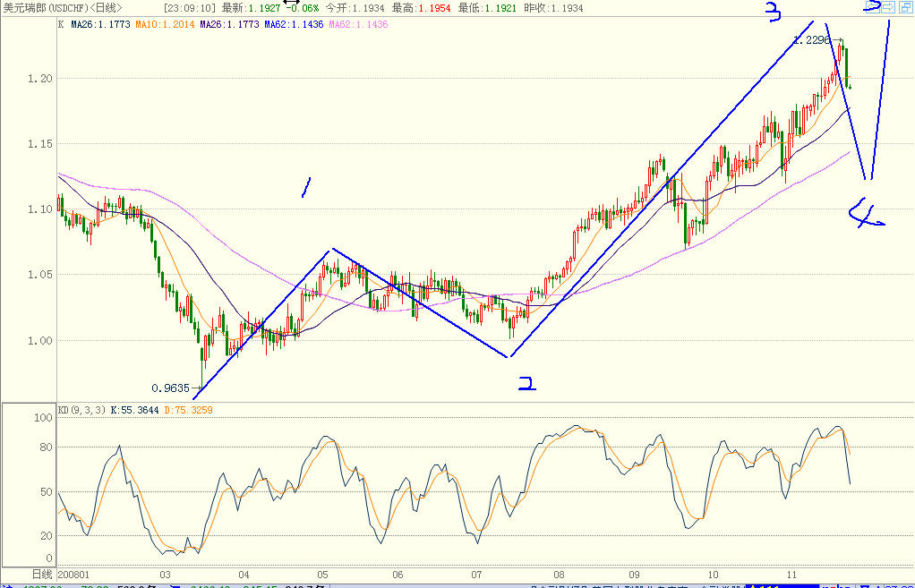Click the forward arrow icon at chart top
Screen dimensions: 915x588
point(888,7)
